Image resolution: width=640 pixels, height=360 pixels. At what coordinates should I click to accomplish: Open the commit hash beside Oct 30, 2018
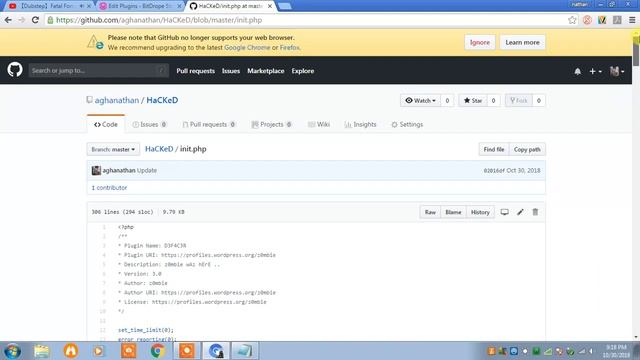click(x=494, y=171)
